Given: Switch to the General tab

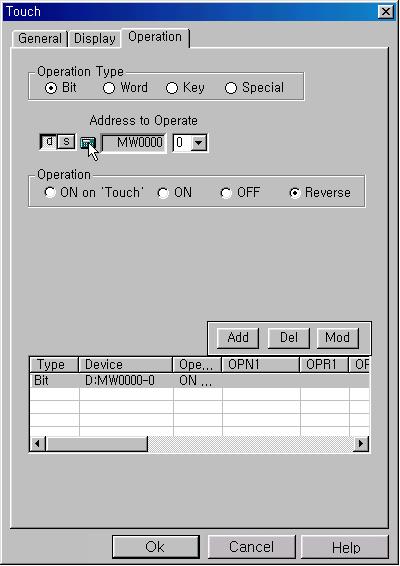Looking at the screenshot, I should pos(40,38).
